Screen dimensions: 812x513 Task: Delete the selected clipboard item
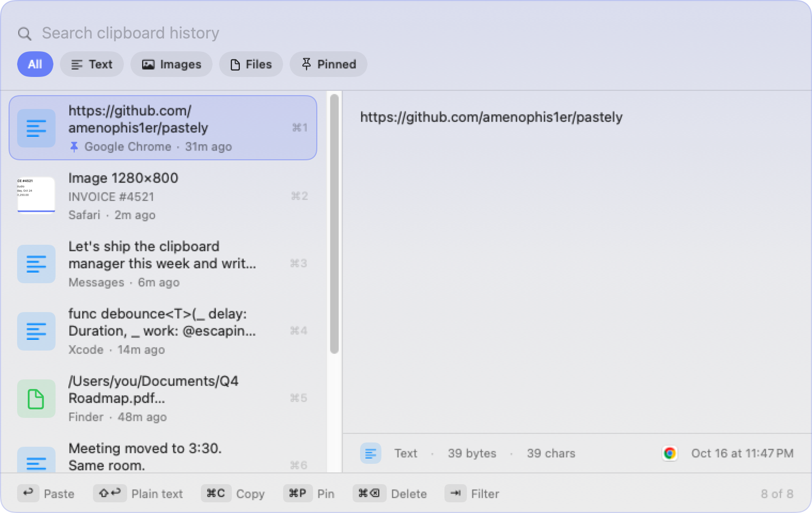coord(409,494)
